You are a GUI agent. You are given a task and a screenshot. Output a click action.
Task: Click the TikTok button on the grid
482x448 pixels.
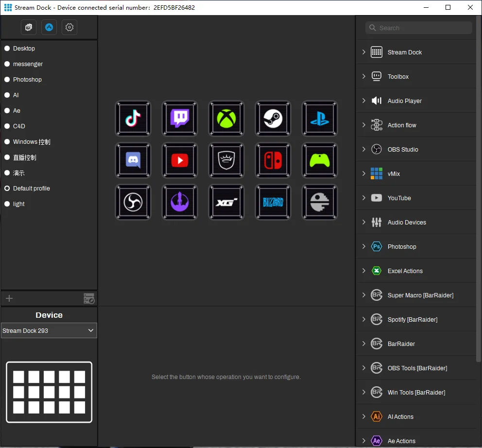click(x=133, y=119)
